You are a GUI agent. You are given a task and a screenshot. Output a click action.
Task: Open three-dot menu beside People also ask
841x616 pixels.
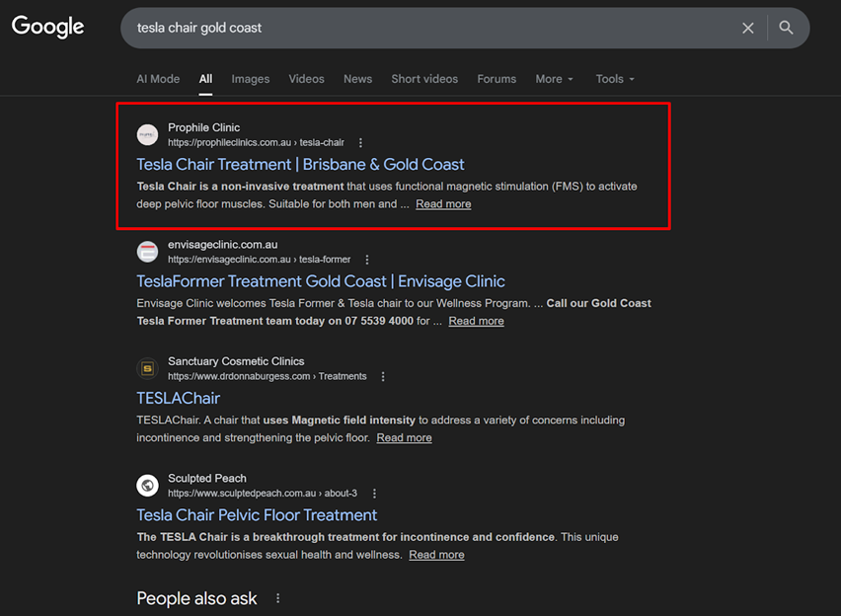278,598
